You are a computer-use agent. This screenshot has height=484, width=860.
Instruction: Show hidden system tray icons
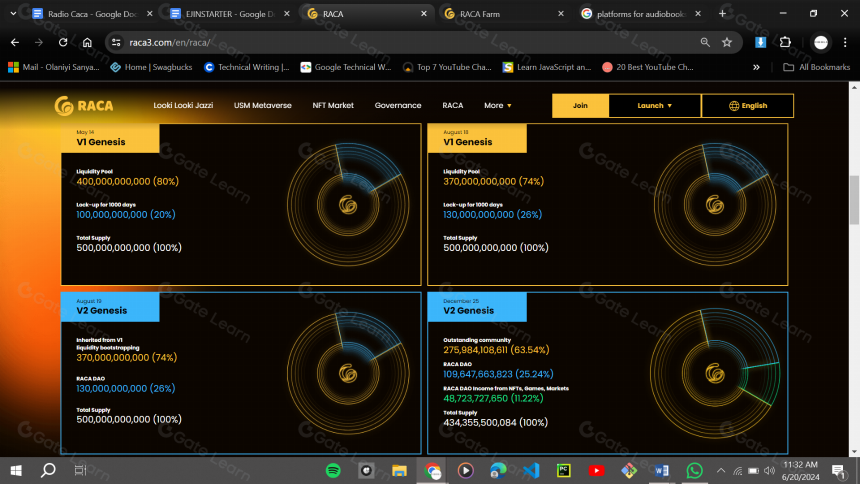(721, 471)
